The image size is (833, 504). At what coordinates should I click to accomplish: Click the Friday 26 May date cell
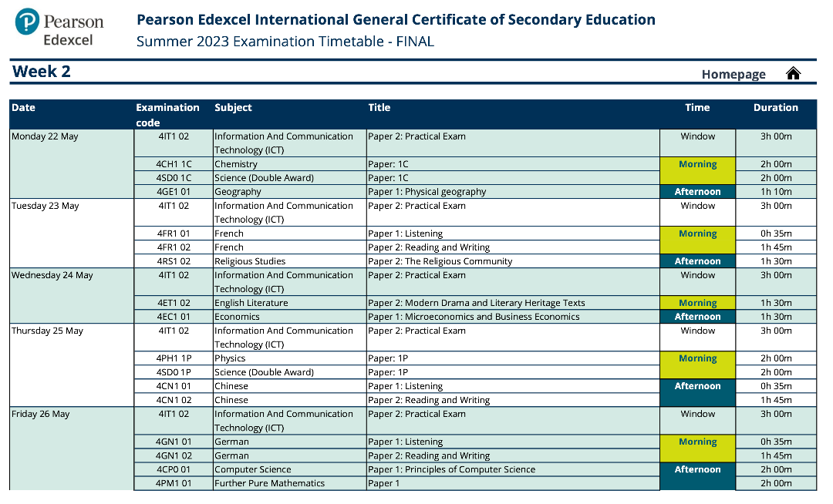[x=72, y=449]
